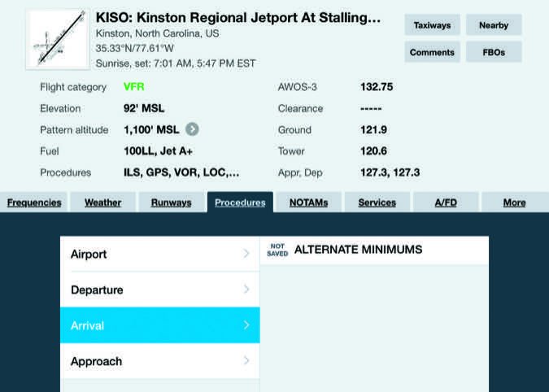Open the ALTERNATE MINIMUMS entry
This screenshot has height=392, width=549.
(358, 250)
